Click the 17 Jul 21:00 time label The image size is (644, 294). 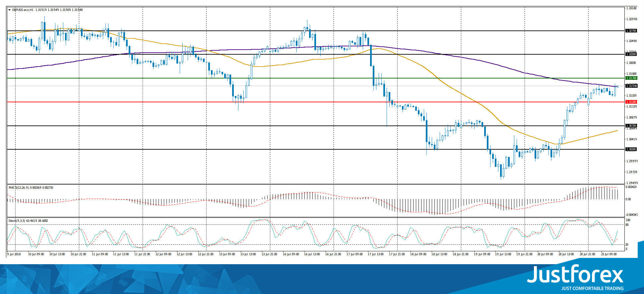click(x=397, y=254)
